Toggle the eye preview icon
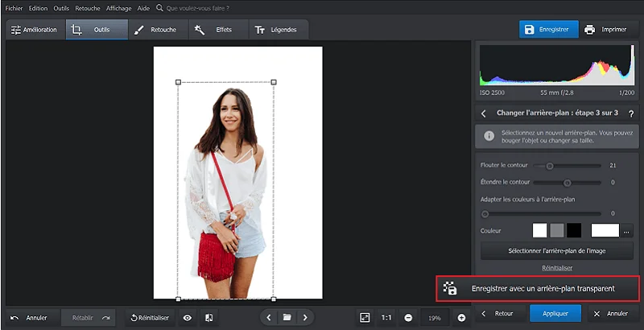This screenshot has height=330, width=644. click(x=188, y=318)
